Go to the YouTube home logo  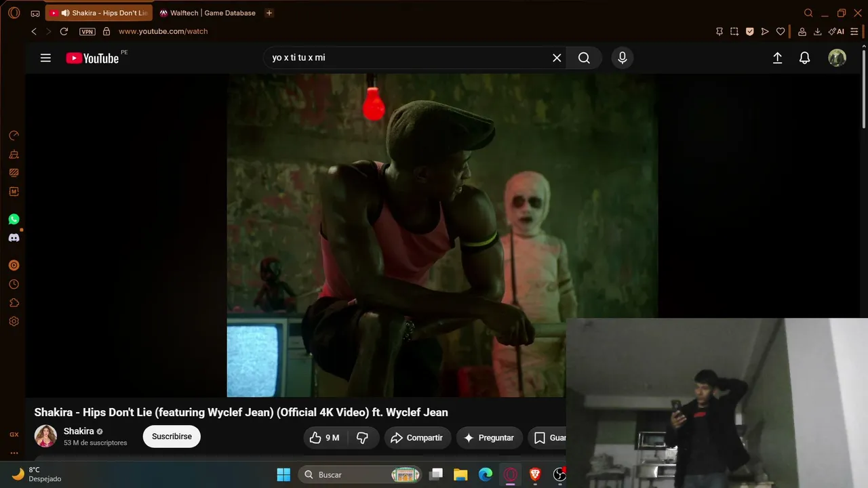pyautogui.click(x=93, y=58)
